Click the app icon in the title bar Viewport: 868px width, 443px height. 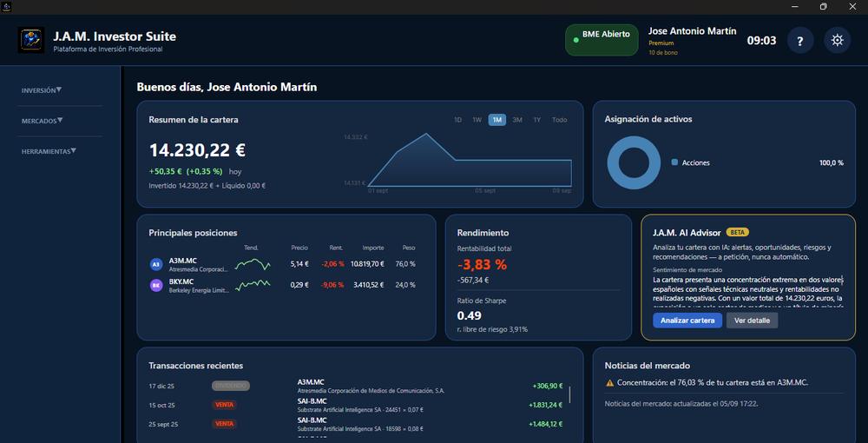click(x=7, y=7)
